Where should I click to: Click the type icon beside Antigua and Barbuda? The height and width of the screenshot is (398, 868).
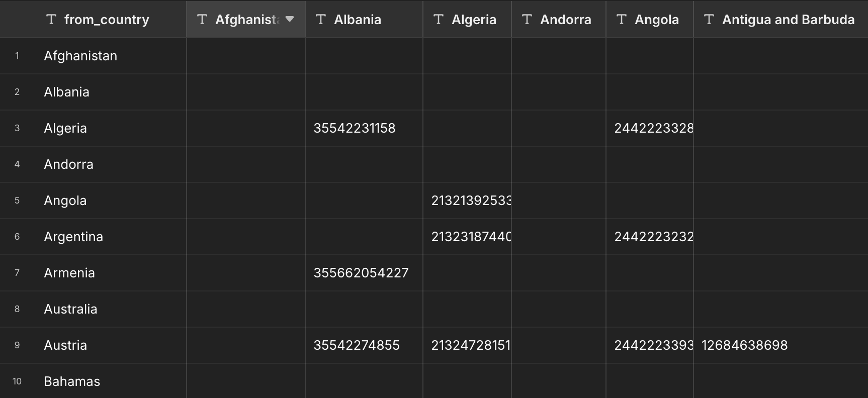tap(709, 20)
